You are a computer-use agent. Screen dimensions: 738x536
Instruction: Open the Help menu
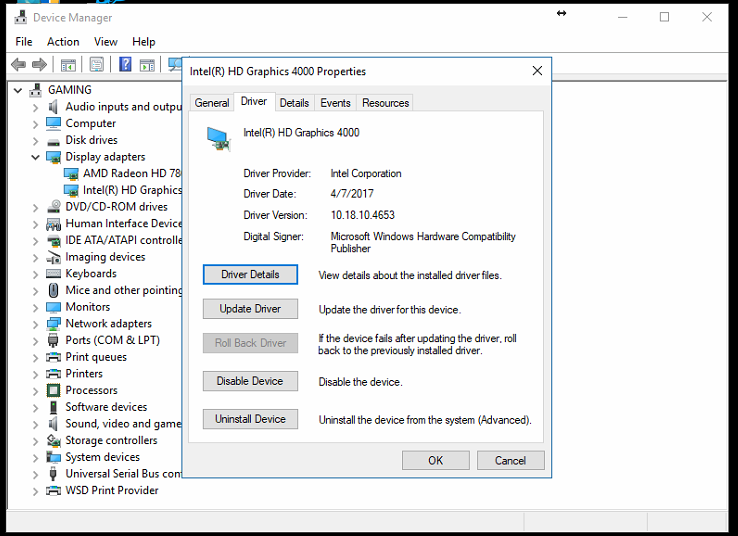coord(144,42)
